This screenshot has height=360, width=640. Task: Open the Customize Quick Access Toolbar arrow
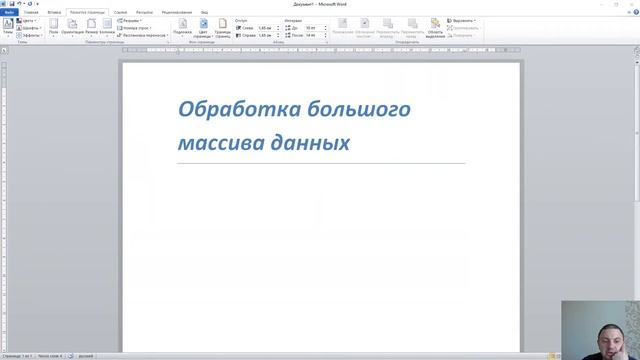[37, 4]
